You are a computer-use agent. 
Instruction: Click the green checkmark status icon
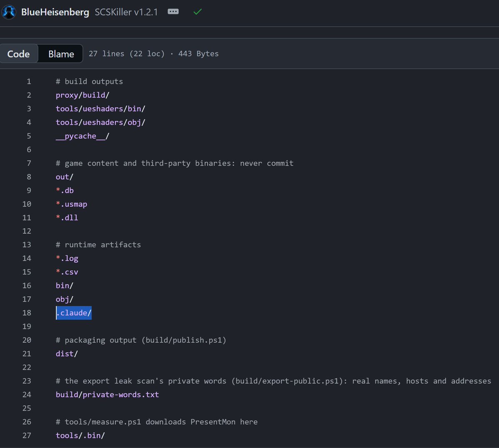click(x=198, y=12)
